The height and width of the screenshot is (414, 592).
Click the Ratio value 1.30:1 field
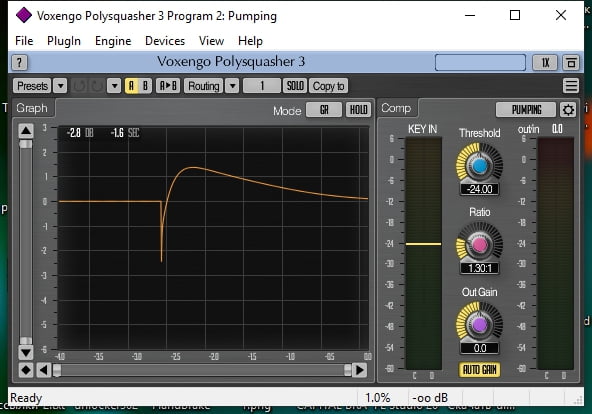coord(479,268)
